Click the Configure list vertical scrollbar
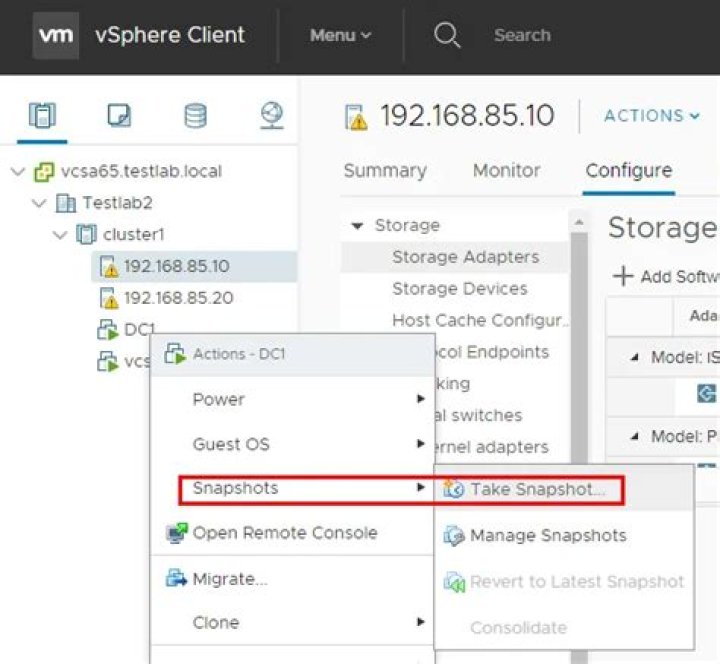720x664 pixels. [x=579, y=349]
